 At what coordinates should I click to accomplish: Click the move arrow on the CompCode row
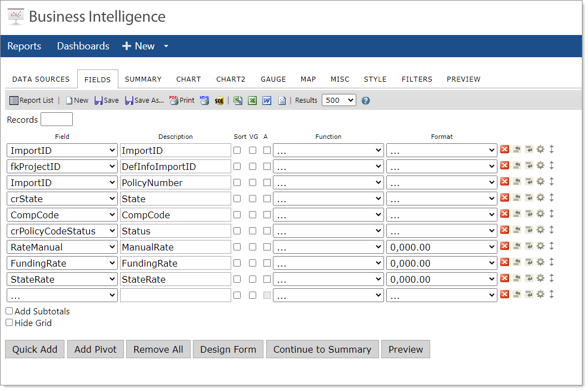552,214
